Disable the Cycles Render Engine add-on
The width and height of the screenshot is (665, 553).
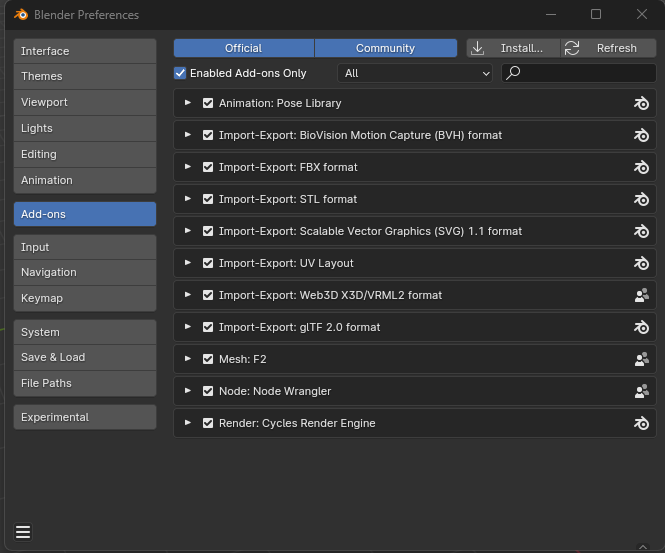pyautogui.click(x=208, y=423)
